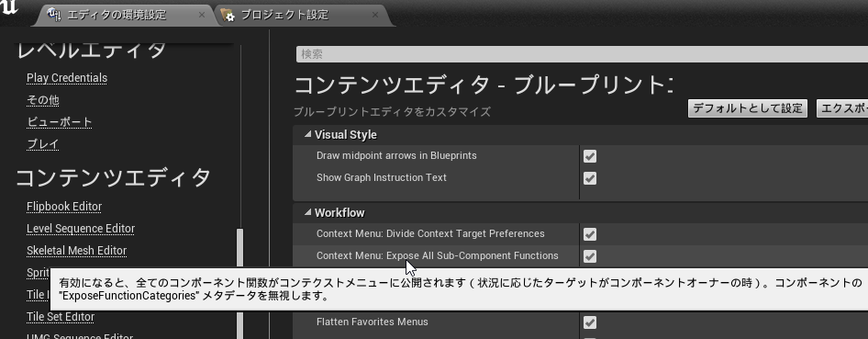
Task: Open the Flipbook Editor settings link
Action: [64, 207]
